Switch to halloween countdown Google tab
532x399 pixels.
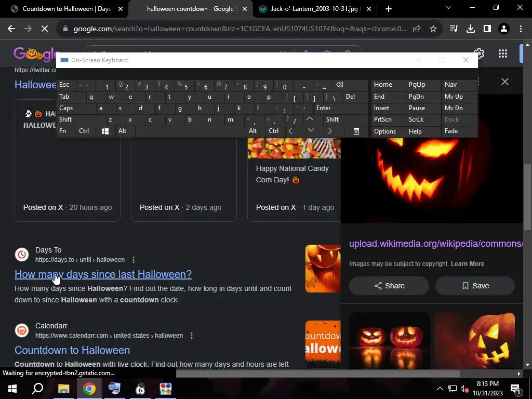tap(191, 9)
